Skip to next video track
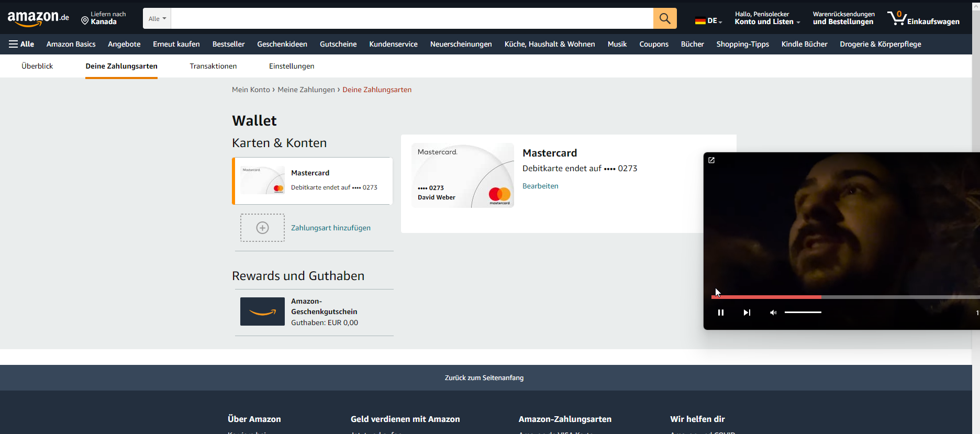Viewport: 980px width, 434px height. pos(747,313)
